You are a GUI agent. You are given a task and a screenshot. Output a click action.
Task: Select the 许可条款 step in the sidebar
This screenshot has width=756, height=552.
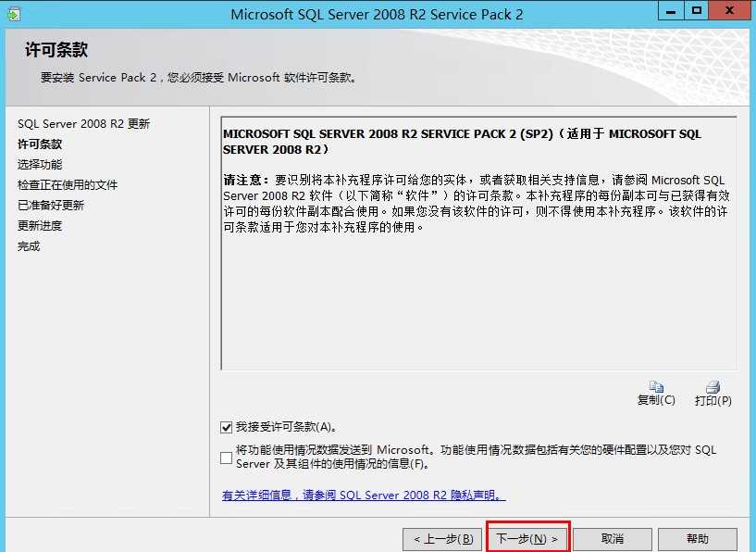coord(40,144)
